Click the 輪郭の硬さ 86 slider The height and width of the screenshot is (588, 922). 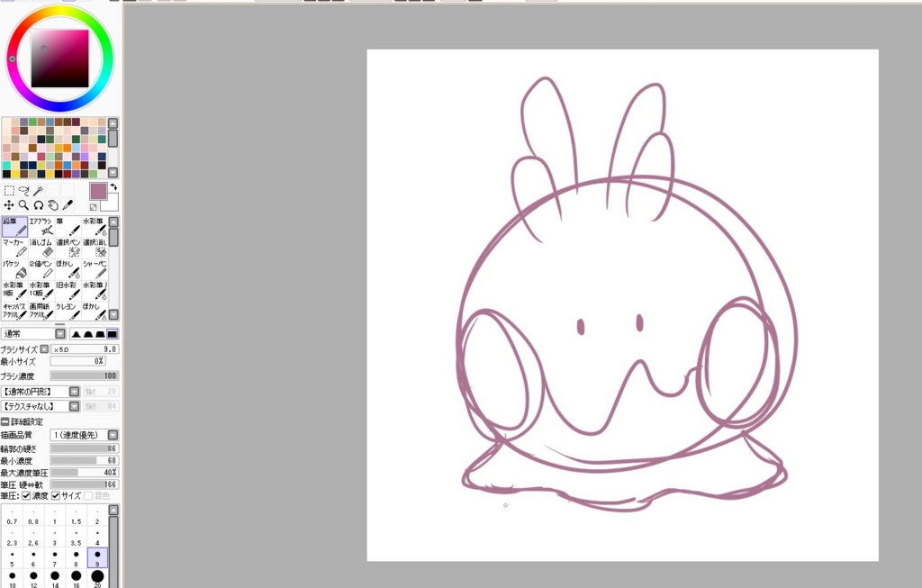85,448
